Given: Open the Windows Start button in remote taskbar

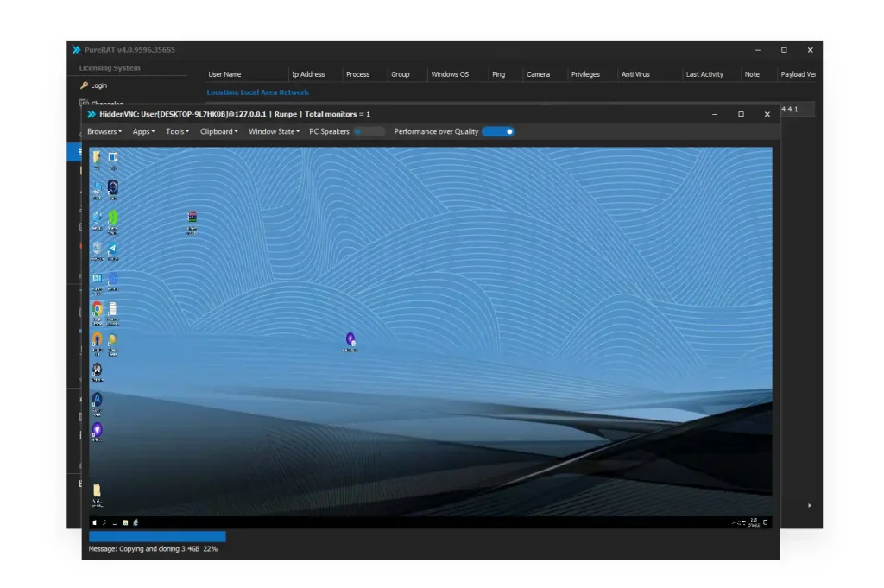Looking at the screenshot, I should point(94,522).
